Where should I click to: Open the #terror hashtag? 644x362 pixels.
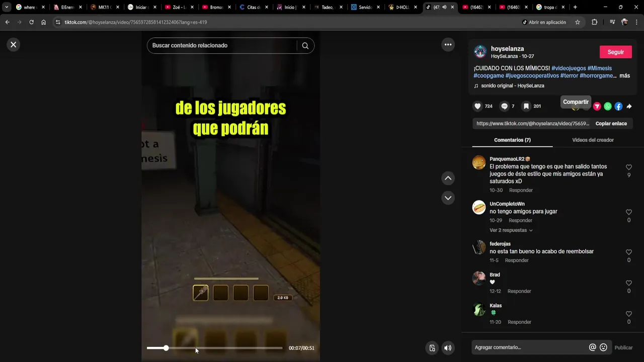coord(569,76)
